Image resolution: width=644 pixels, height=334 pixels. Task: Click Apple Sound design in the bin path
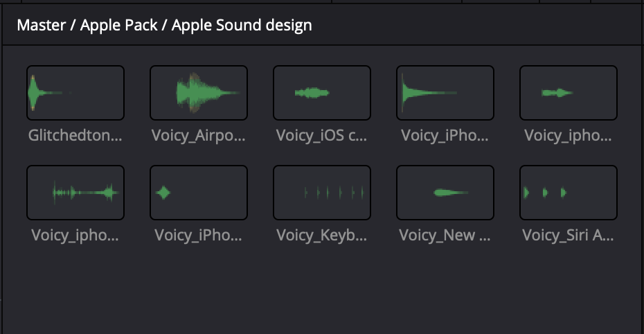(x=242, y=26)
